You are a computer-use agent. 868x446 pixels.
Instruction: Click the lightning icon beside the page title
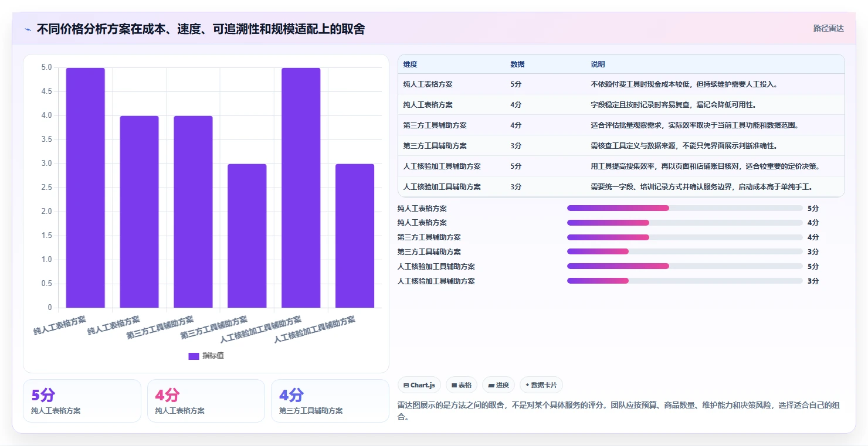tap(28, 29)
